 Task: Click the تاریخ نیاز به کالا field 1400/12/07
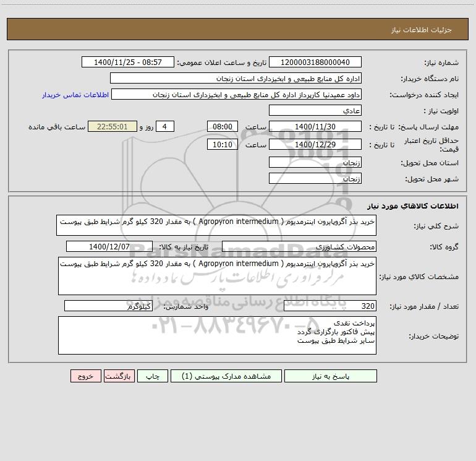click(x=109, y=246)
